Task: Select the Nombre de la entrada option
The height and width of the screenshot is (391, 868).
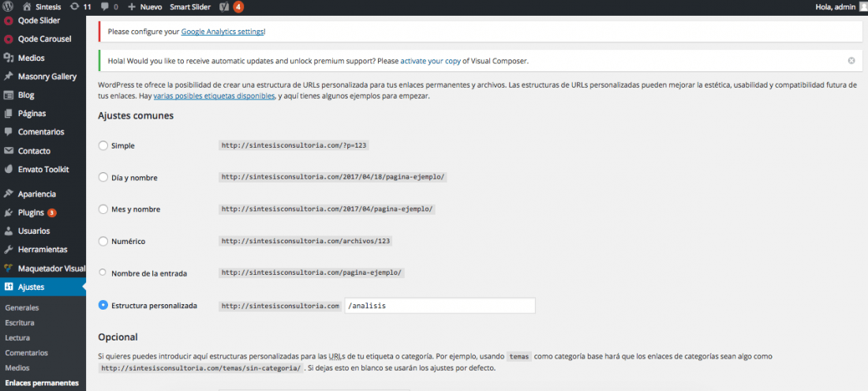Action: pos(103,273)
